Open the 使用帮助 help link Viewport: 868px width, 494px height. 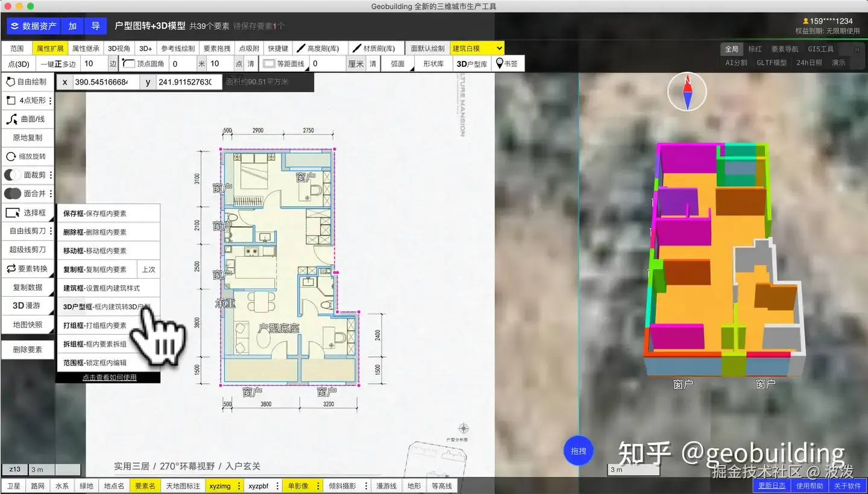pos(810,486)
